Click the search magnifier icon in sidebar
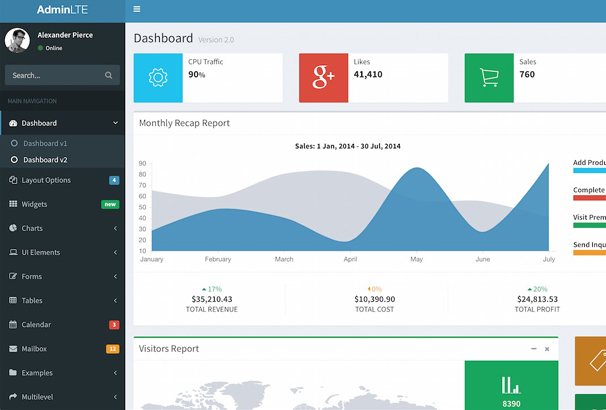The height and width of the screenshot is (410, 606). (108, 75)
